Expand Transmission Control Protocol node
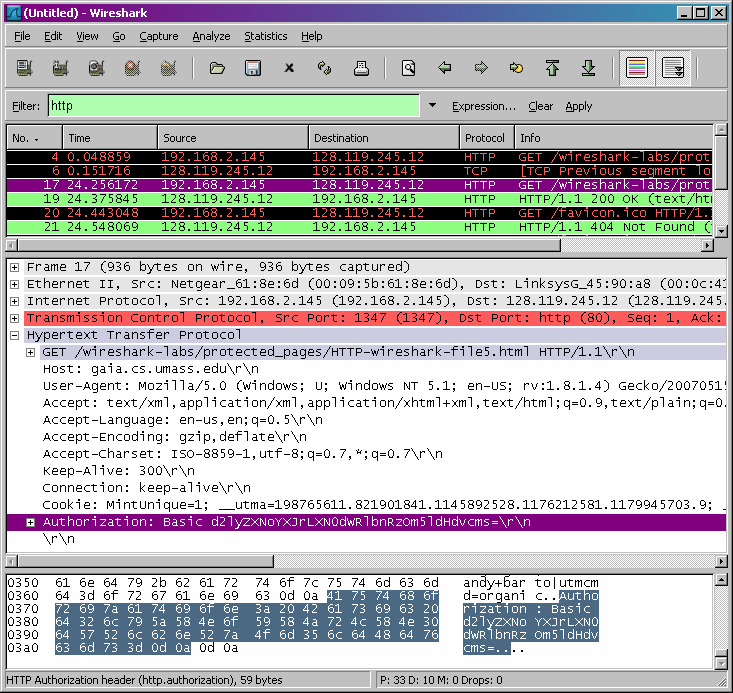Image resolution: width=733 pixels, height=693 pixels. [14, 318]
